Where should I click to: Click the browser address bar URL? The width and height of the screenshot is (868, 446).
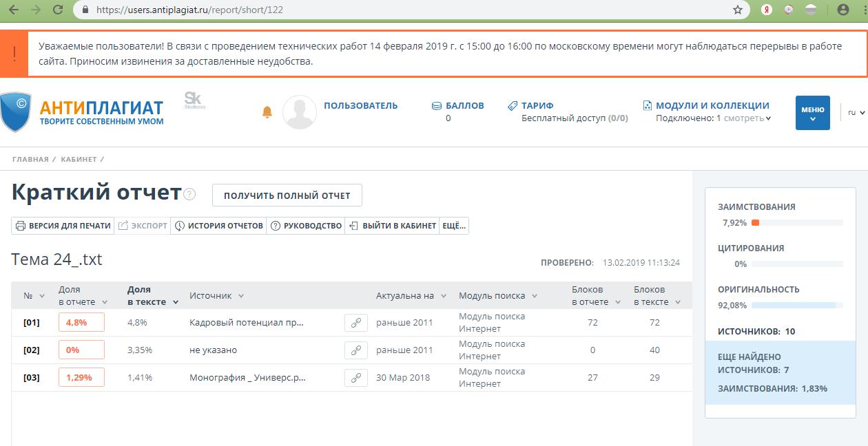click(189, 10)
